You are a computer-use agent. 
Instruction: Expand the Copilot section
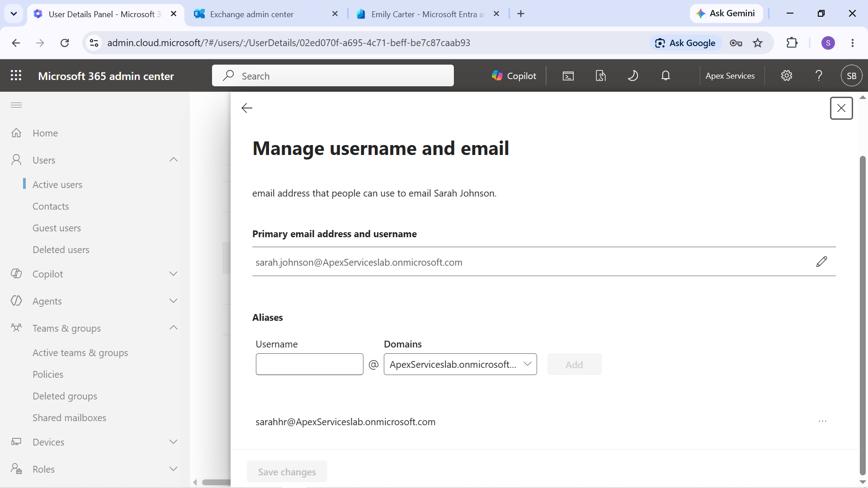[x=174, y=274]
